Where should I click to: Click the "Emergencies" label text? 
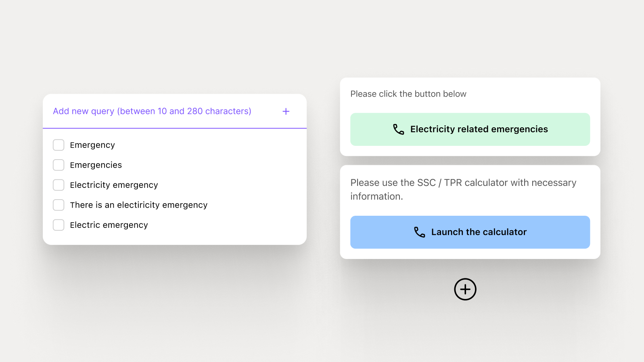click(96, 165)
